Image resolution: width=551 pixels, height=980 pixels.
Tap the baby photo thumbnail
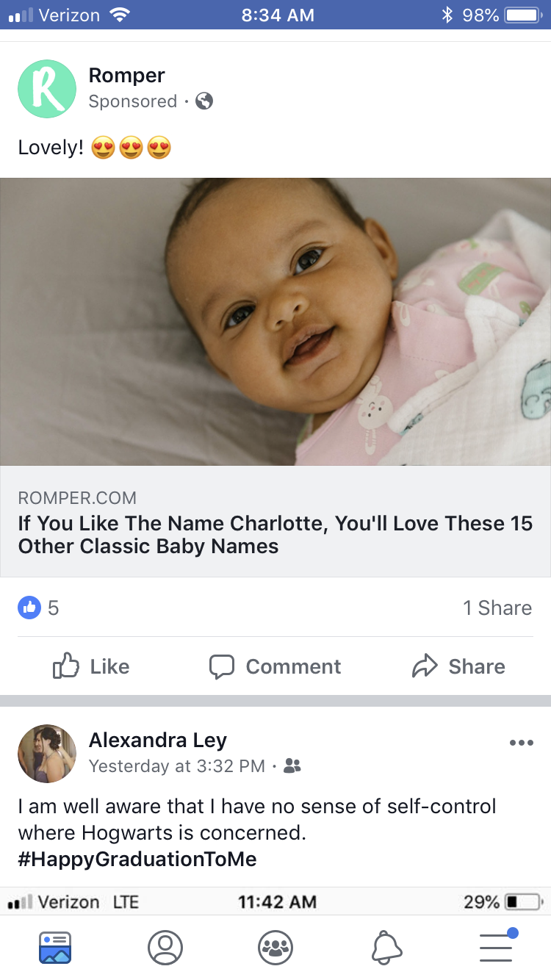tap(275, 322)
